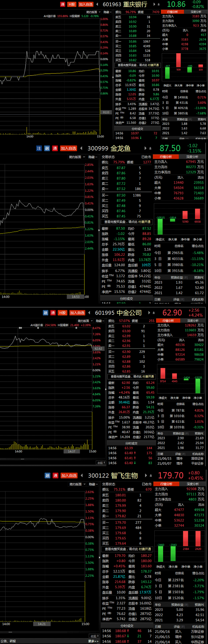Hide side panel via 隐藏 in 金龙鱼 chart
208x644 pixels.
pyautogui.click(x=93, y=157)
